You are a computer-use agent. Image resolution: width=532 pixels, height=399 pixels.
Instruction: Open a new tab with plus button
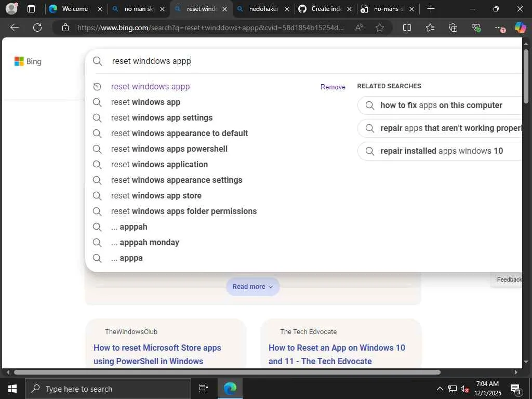pos(431,9)
